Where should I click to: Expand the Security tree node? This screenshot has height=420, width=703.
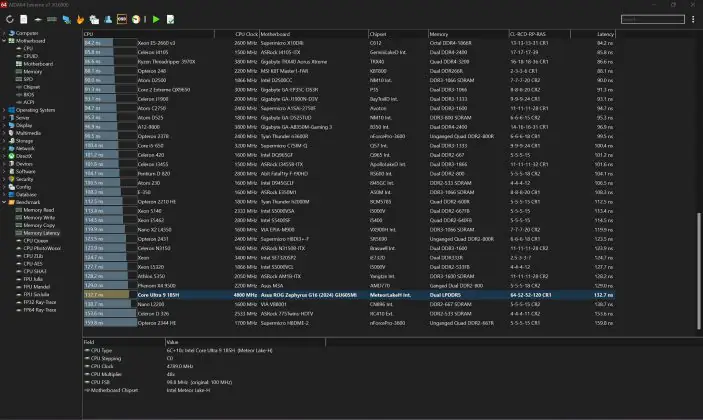pyautogui.click(x=4, y=179)
